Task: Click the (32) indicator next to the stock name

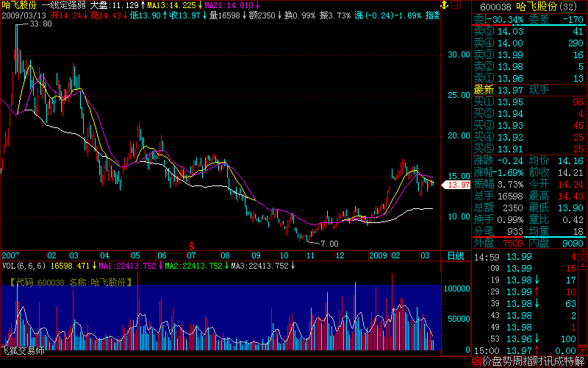Action: pyautogui.click(x=567, y=7)
